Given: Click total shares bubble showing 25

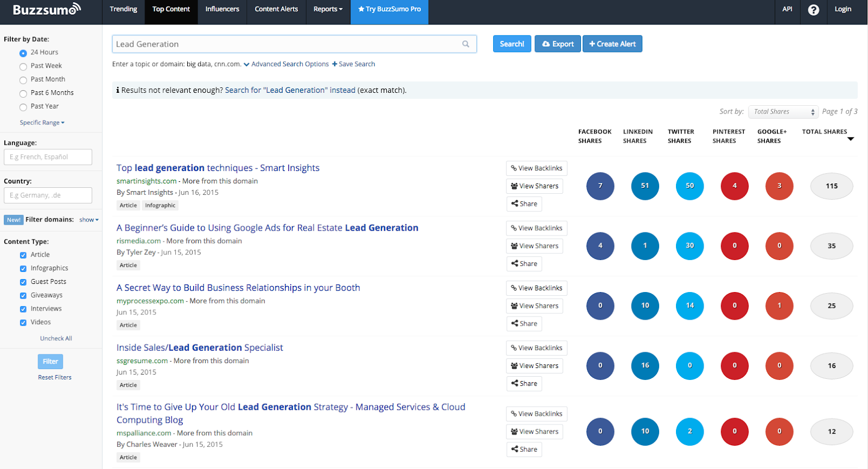Looking at the screenshot, I should click(x=832, y=306).
